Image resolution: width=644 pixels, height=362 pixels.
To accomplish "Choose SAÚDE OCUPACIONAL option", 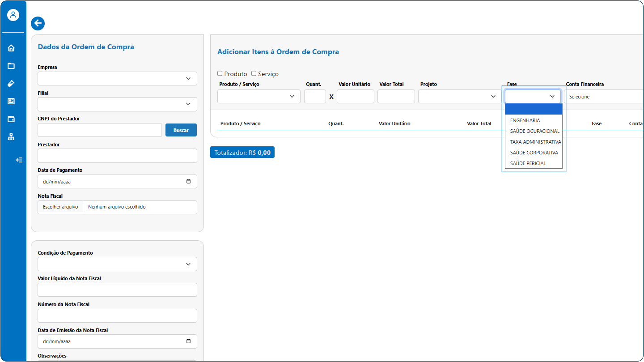I will pyautogui.click(x=534, y=131).
